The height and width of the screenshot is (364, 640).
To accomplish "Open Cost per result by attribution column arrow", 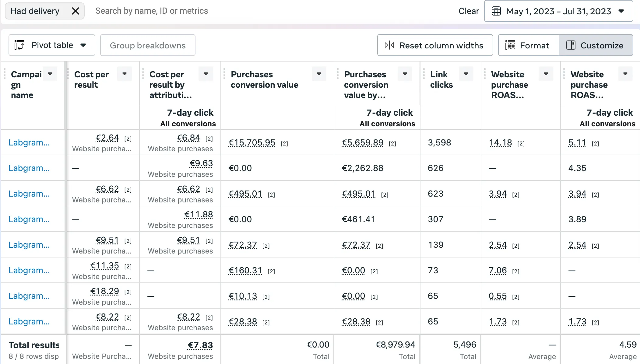I will tap(206, 74).
